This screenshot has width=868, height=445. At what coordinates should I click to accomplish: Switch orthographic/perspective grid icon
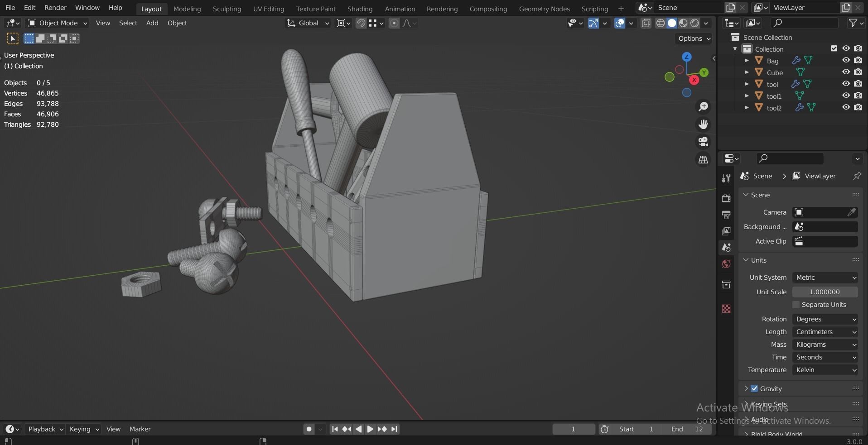703,160
